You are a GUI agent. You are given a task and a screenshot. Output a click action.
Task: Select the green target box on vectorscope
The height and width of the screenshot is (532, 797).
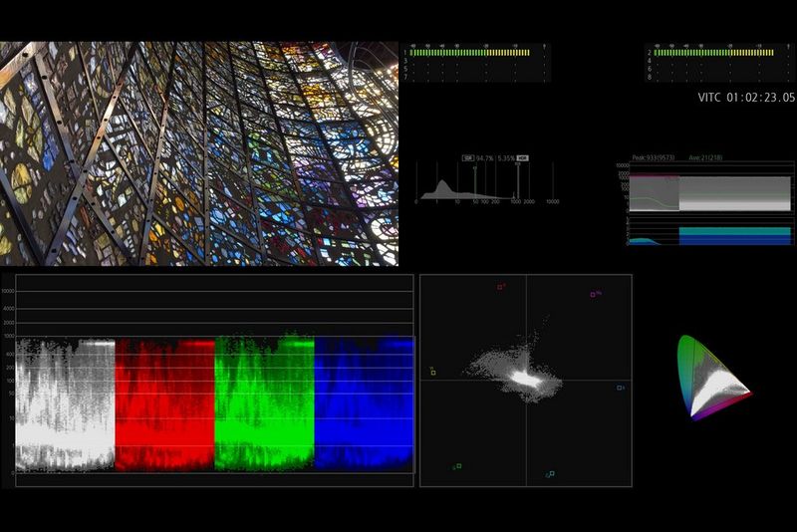click(x=458, y=465)
